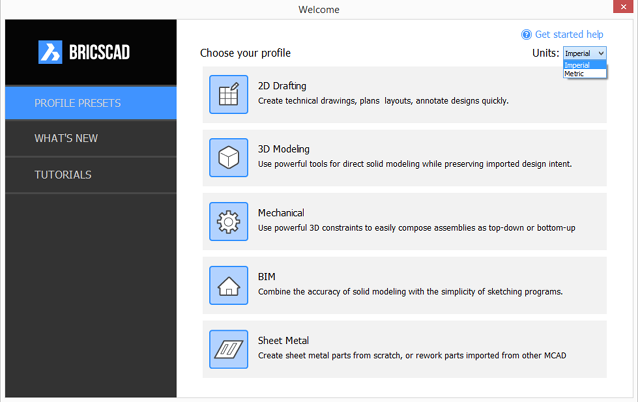Close the Welcome dialog
The width and height of the screenshot is (638, 402).
click(x=623, y=7)
